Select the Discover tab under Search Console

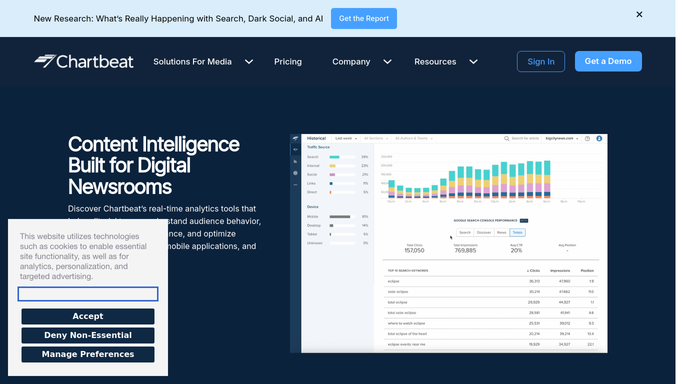pyautogui.click(x=484, y=232)
